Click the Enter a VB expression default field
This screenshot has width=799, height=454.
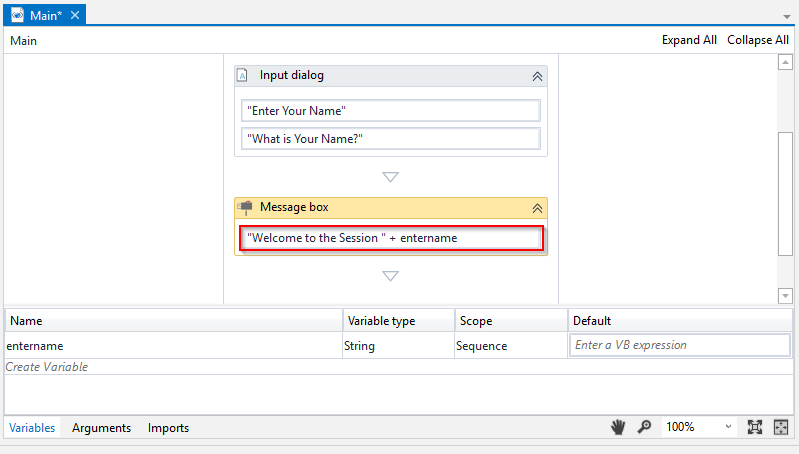(x=680, y=345)
